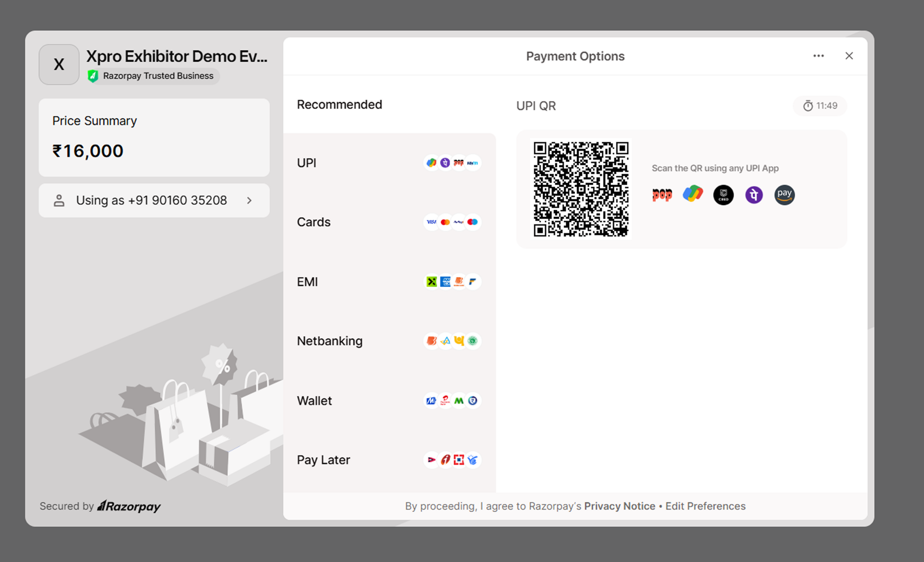The height and width of the screenshot is (562, 924).
Task: Click the Google Pay icon under QR
Action: click(693, 194)
